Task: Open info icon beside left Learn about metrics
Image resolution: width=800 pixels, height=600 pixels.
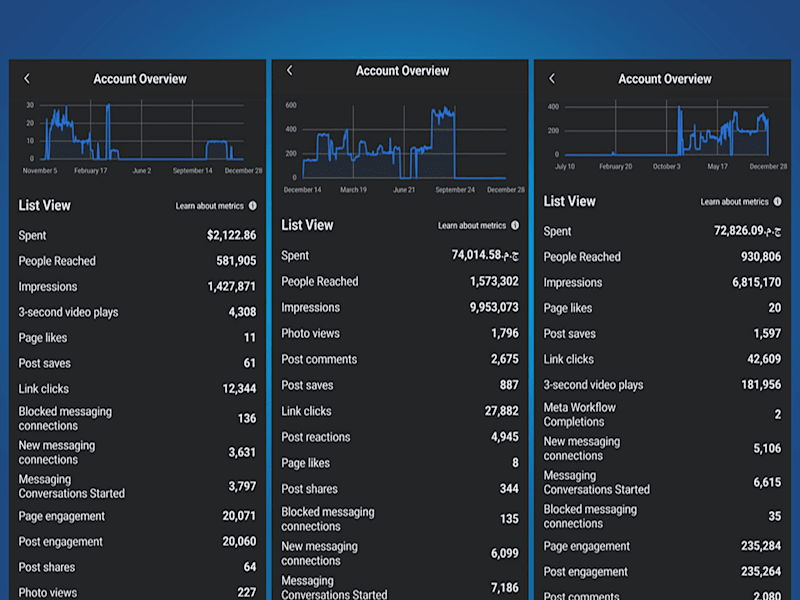Action: pos(253,206)
